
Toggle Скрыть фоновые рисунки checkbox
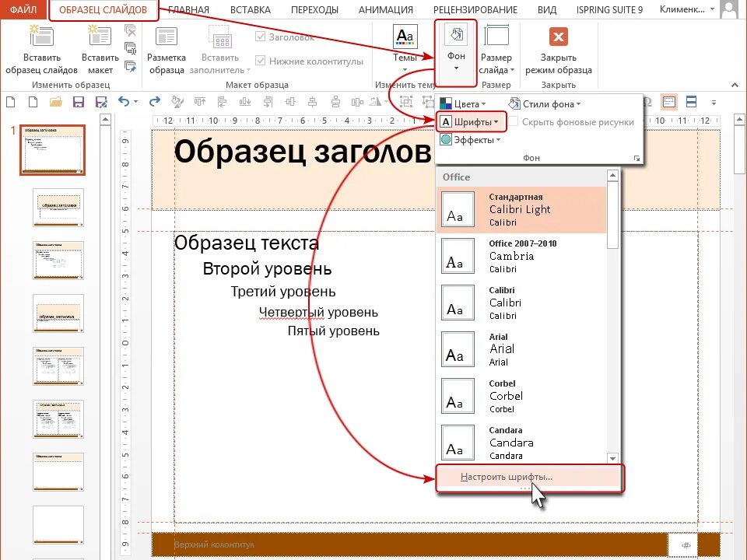coord(514,121)
